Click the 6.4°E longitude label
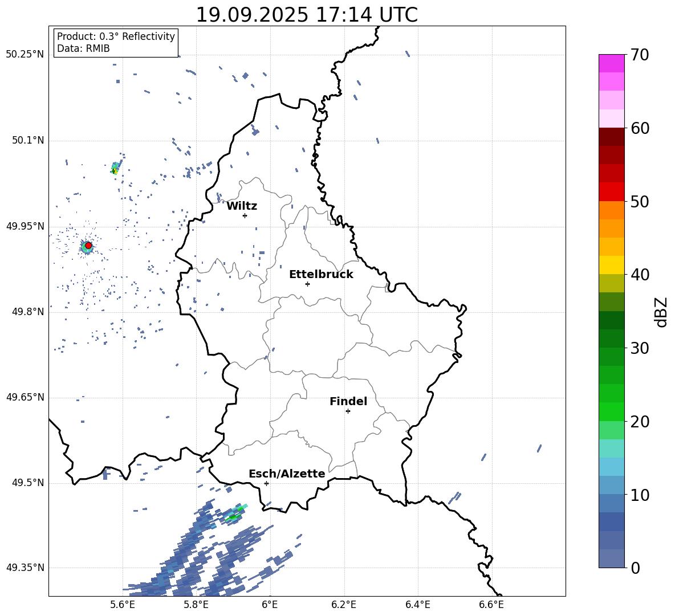 (x=417, y=605)
